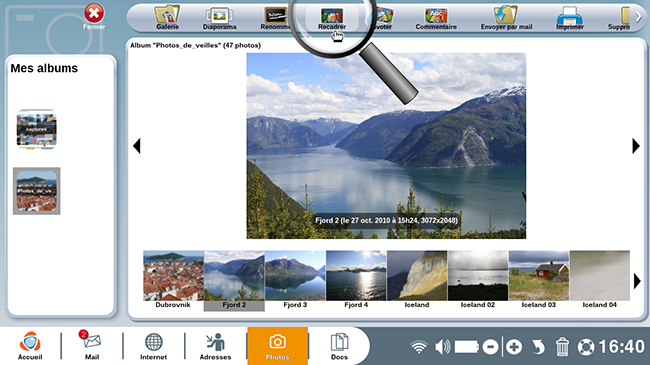Show the previous photo with left arrow
This screenshot has height=365, width=650.
coord(137,146)
